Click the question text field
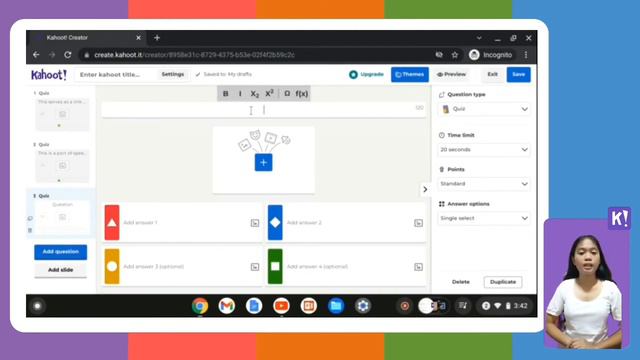This screenshot has height=360, width=640. coord(264,110)
